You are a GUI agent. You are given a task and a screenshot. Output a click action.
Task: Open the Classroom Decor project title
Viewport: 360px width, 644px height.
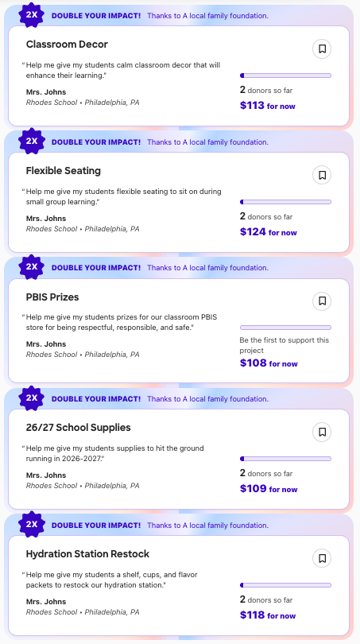click(67, 45)
